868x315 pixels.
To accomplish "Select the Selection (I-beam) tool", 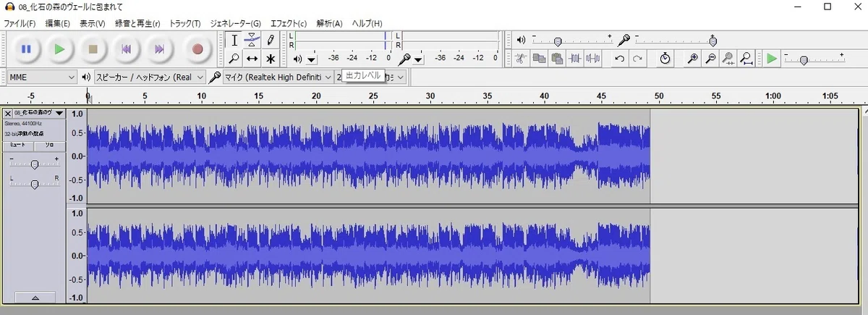I will coord(234,41).
